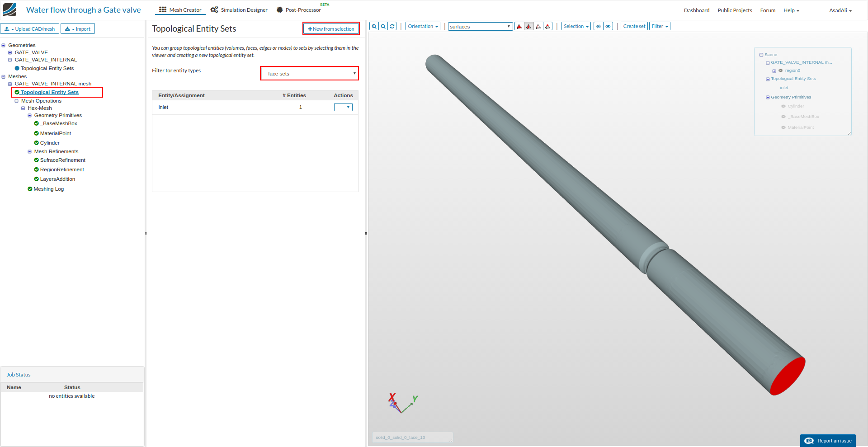
Task: Collapse the GATE_VALVE_INTERNAL geometry node
Action: pyautogui.click(x=10, y=60)
